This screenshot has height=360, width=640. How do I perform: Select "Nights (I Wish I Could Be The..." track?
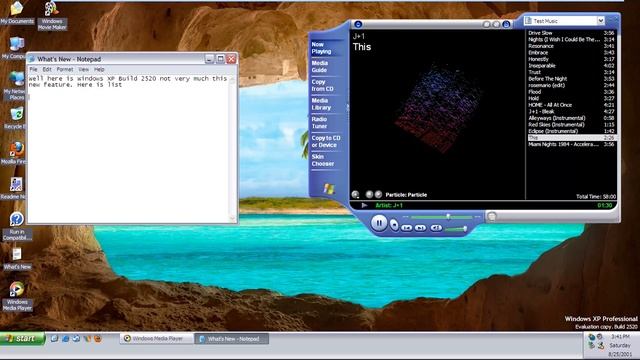[x=571, y=40]
